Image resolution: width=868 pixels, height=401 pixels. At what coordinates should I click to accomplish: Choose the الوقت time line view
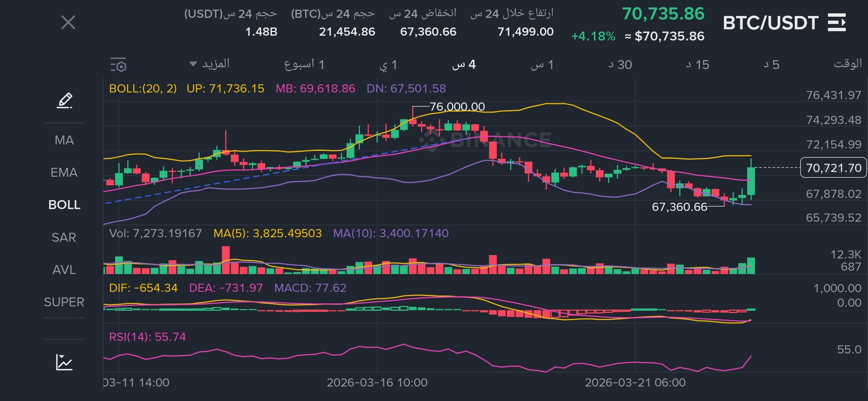pyautogui.click(x=848, y=64)
